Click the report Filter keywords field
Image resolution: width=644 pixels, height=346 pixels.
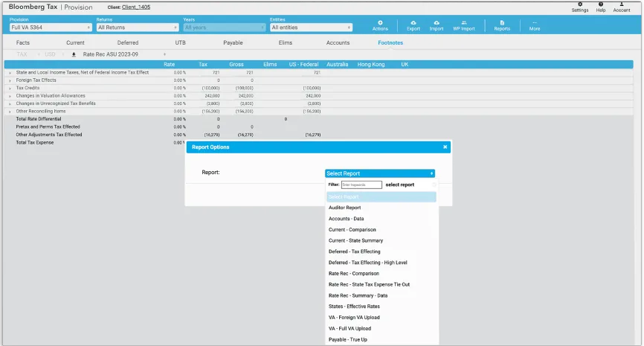[361, 185]
